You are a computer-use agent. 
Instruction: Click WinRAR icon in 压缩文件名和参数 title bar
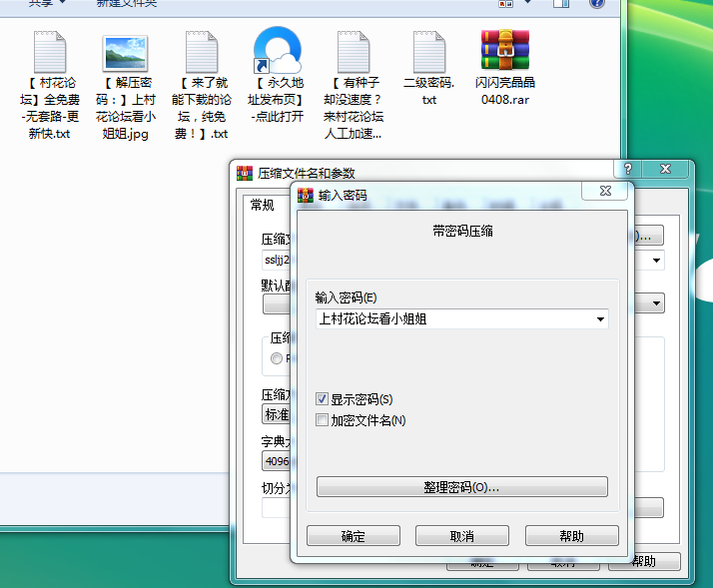(x=245, y=173)
